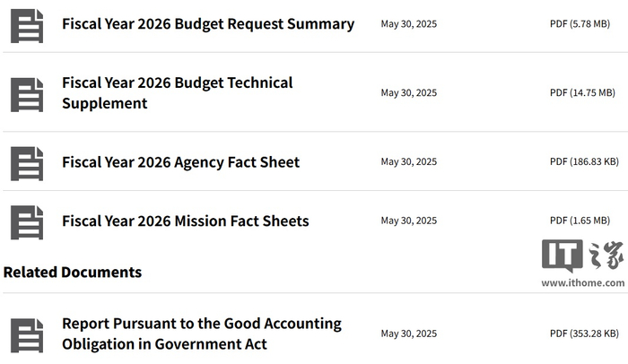Image resolution: width=628 pixels, height=364 pixels.
Task: Open Fiscal Year 2026 Agency Fact Sheet
Action: tap(180, 162)
